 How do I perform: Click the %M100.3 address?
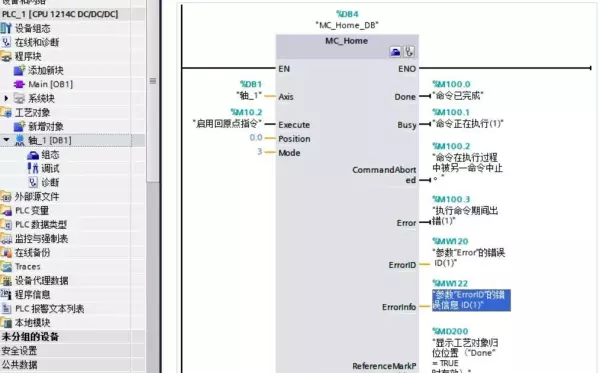[451, 199]
